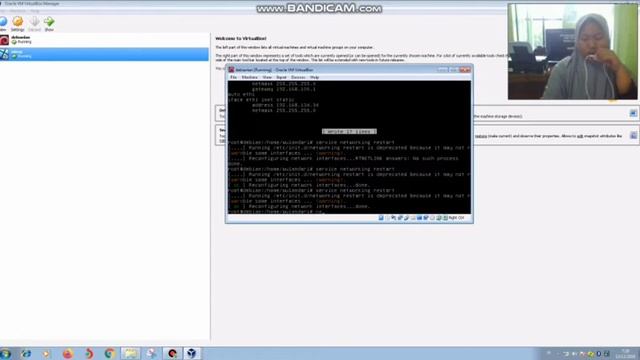Open Machine menu in VM window
Screen dimensions: 640x360
tap(249, 77)
